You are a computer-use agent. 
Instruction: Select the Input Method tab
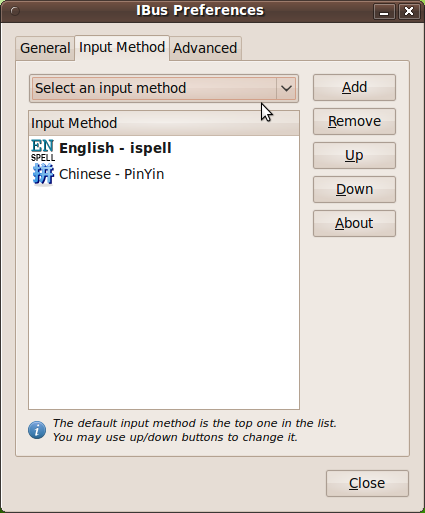tap(122, 47)
